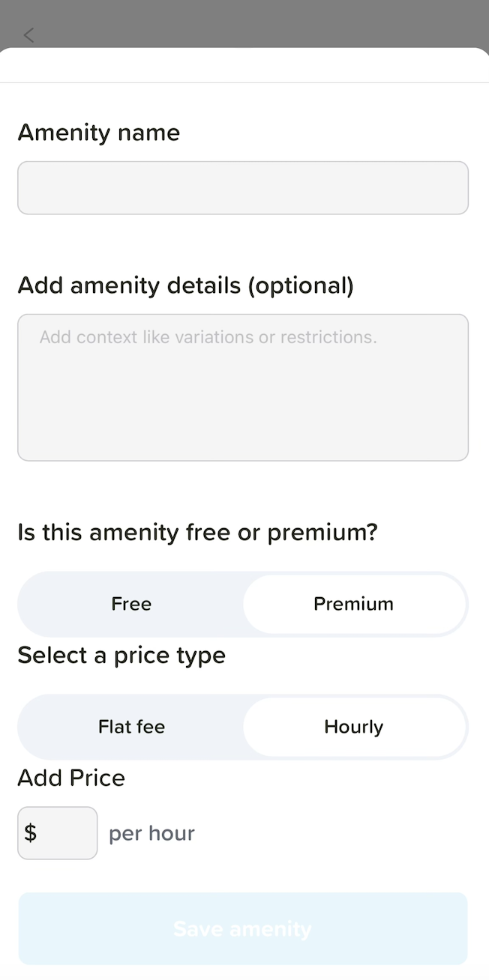Click the "Add context like variations" placeholder text
Viewport: 489px width, 980px height.
208,337
